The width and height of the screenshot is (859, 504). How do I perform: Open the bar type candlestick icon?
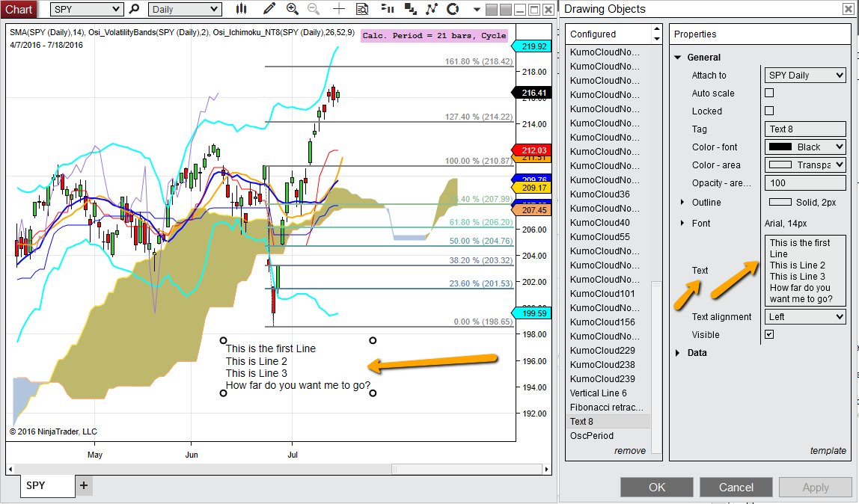point(241,9)
